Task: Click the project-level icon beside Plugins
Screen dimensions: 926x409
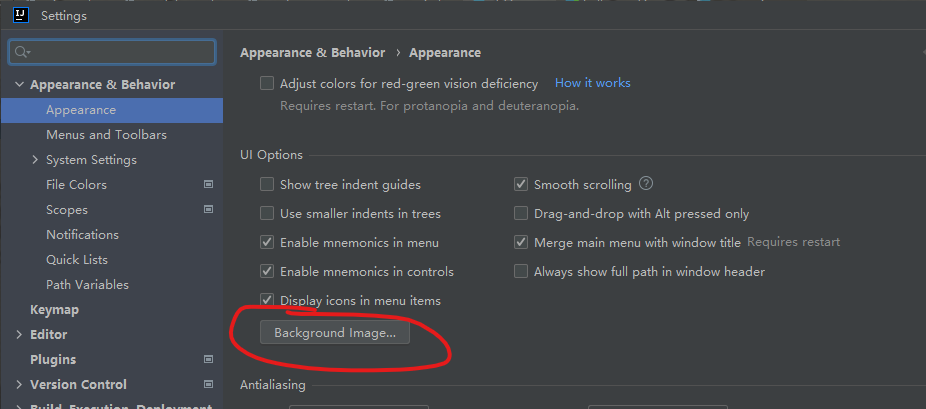Action: tap(208, 359)
